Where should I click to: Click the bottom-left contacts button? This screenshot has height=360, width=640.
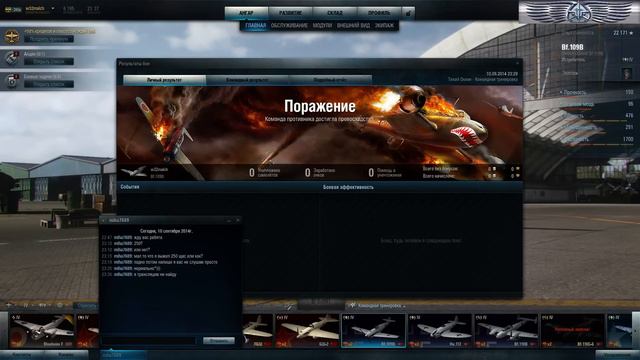click(x=21, y=356)
